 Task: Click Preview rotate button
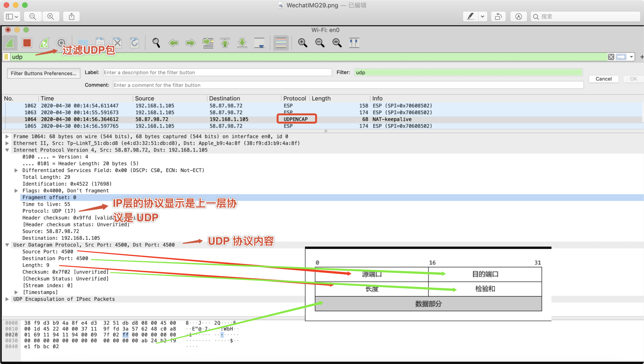point(498,17)
